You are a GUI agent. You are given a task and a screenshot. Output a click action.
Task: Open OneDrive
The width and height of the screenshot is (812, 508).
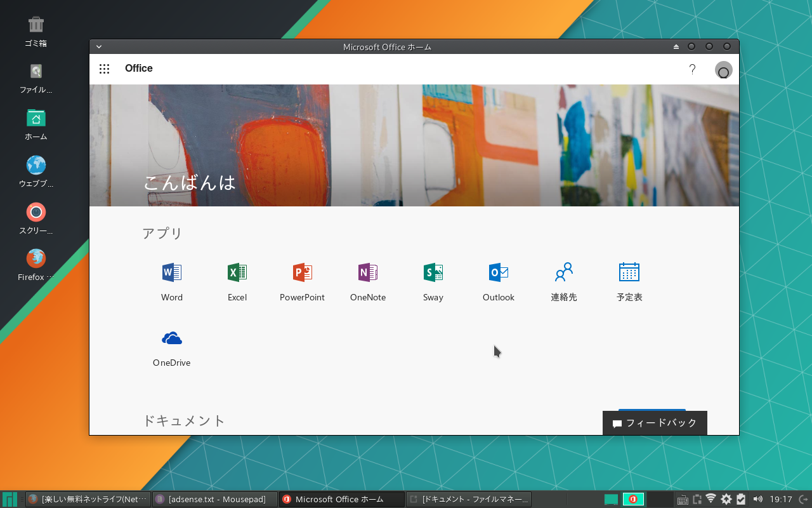pos(172,348)
